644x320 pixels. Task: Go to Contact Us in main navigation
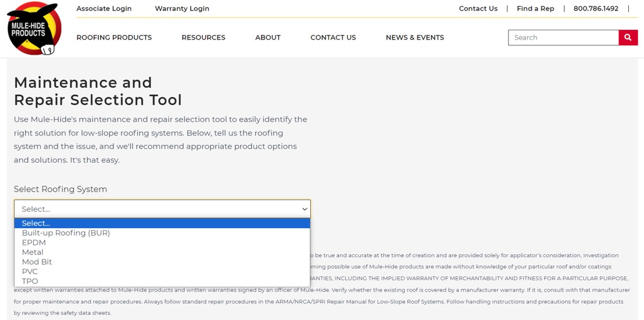(333, 37)
